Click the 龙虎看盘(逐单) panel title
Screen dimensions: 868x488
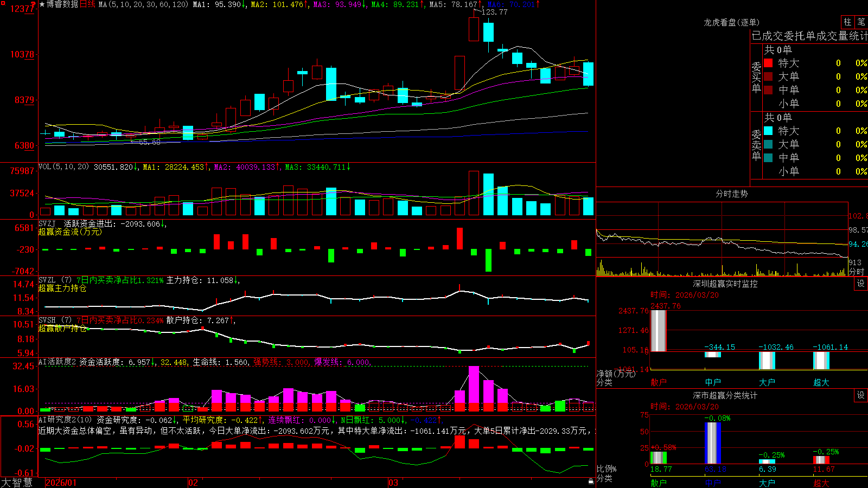coord(731,22)
